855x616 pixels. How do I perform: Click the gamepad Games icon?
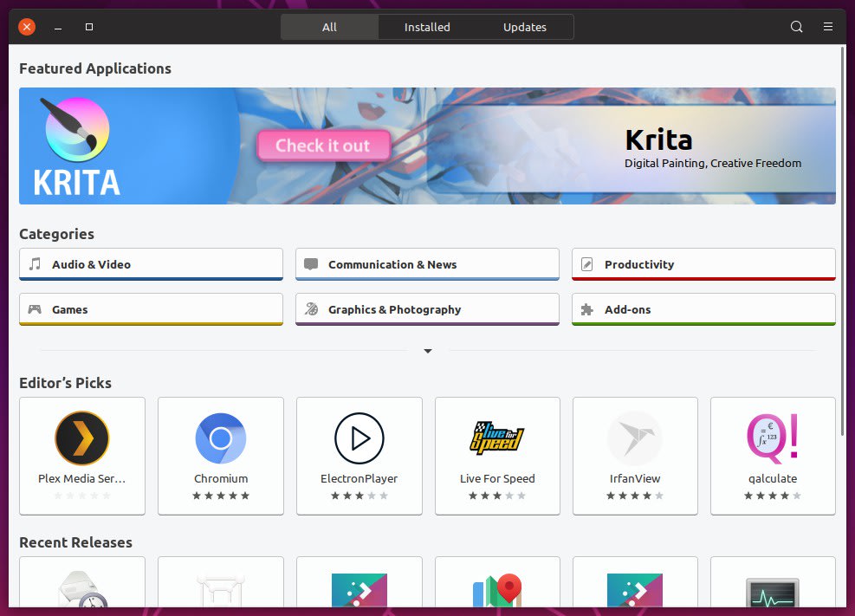click(x=35, y=309)
